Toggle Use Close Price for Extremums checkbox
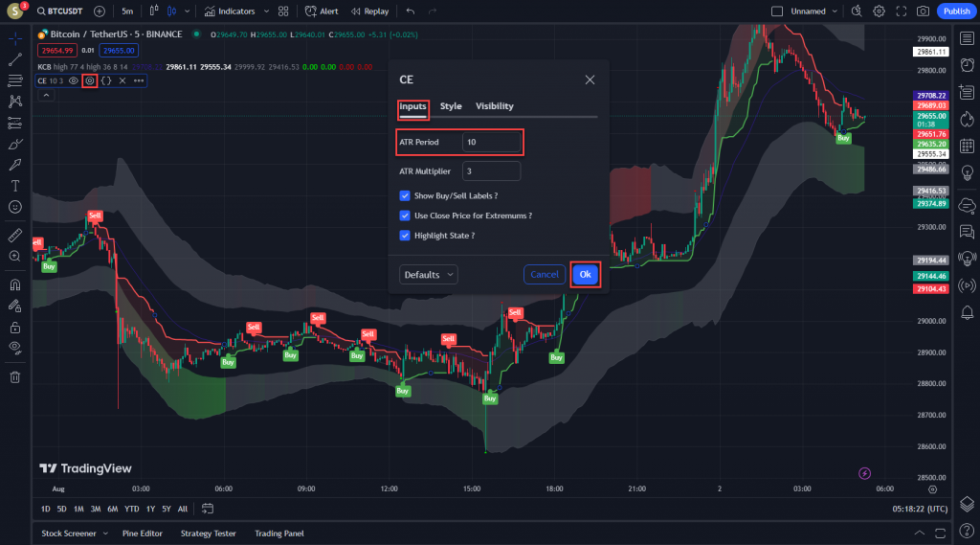980x545 pixels. [x=405, y=216]
